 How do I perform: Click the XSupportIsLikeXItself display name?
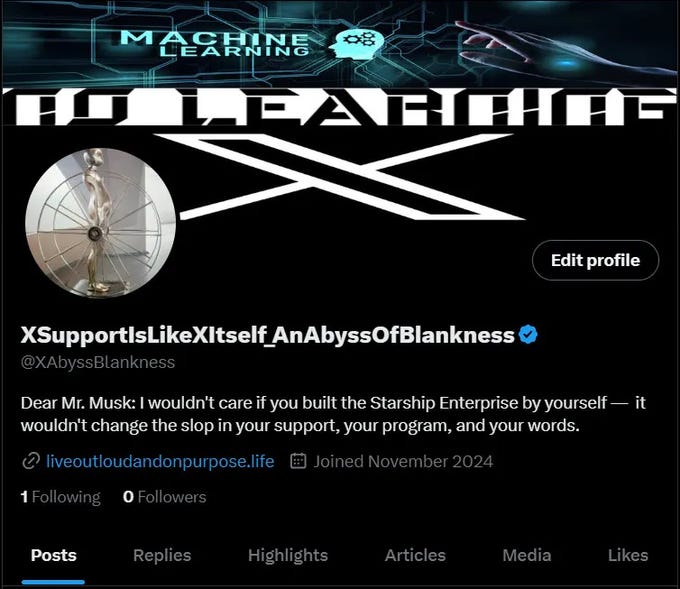(268, 335)
